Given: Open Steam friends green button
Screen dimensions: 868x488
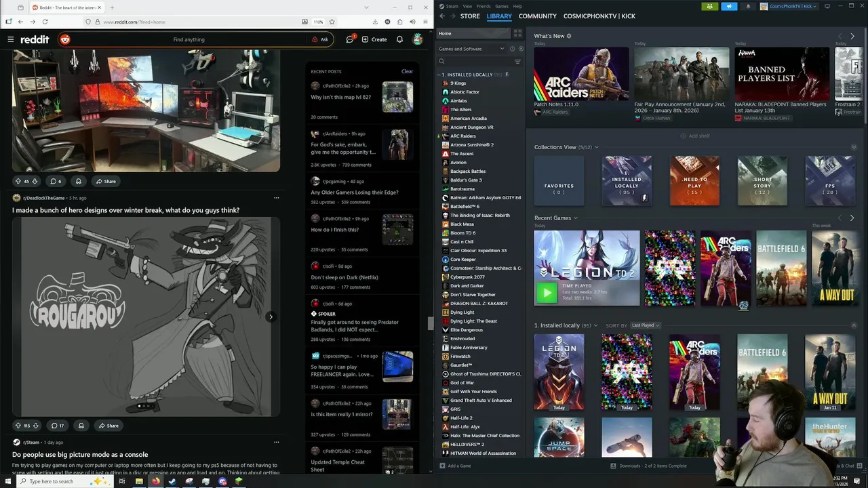Looking at the screenshot, I should coord(709,6).
